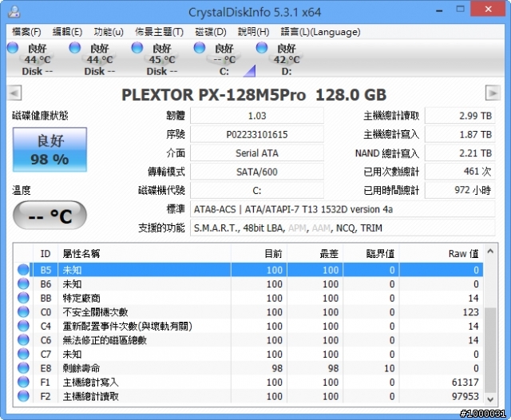
Task: Click the CrystalDiskInfo app icon in title bar
Action: click(14, 12)
